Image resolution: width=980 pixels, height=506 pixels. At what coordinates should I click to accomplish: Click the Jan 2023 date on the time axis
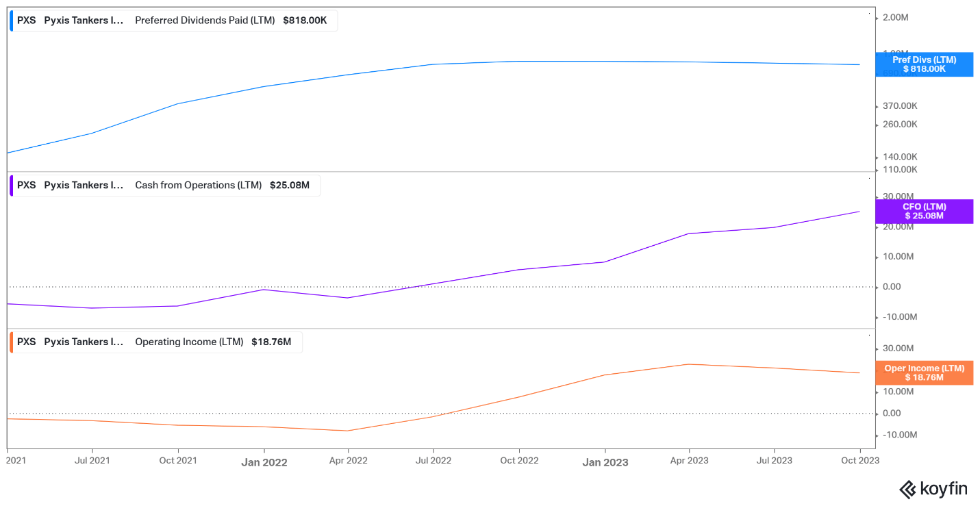pos(605,462)
